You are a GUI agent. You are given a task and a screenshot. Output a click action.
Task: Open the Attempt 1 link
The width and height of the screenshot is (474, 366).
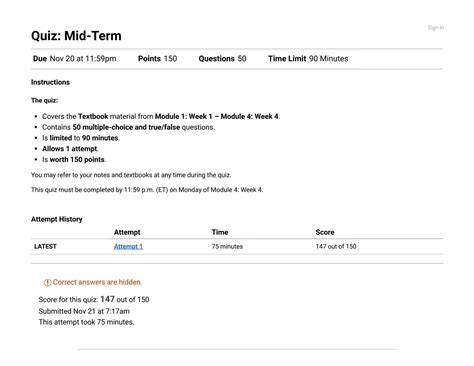(x=128, y=247)
